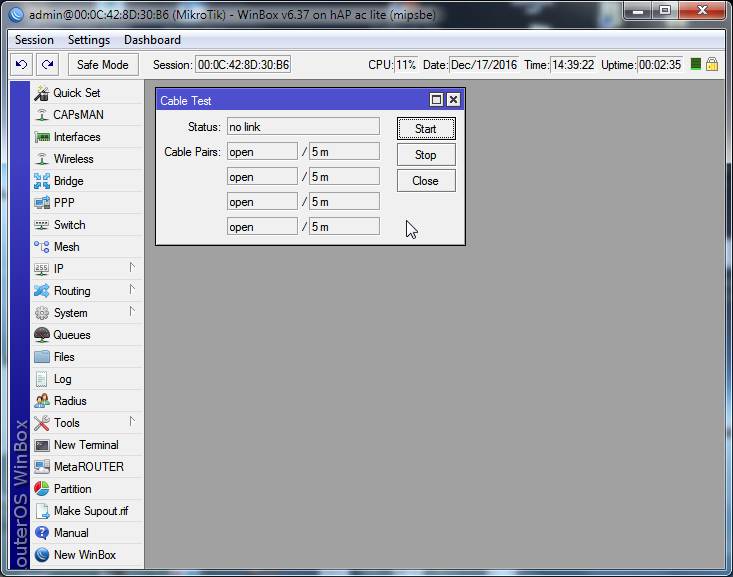The image size is (733, 577).
Task: Start the cable test
Action: pyautogui.click(x=426, y=129)
